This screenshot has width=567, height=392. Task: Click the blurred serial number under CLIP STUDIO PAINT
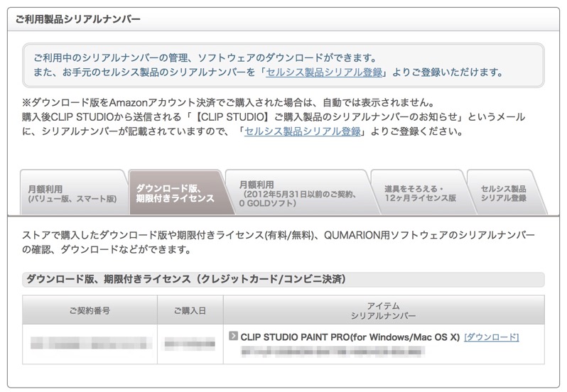(332, 352)
